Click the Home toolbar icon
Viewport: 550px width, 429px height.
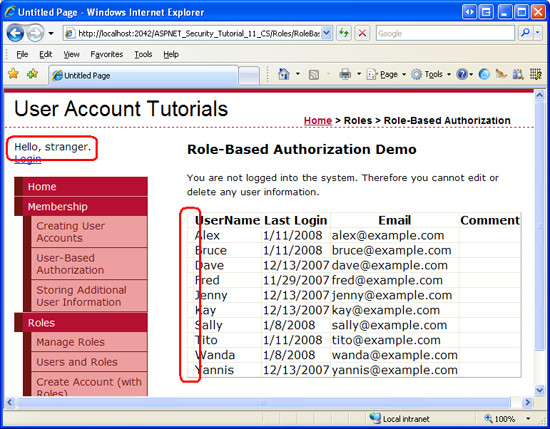click(283, 74)
